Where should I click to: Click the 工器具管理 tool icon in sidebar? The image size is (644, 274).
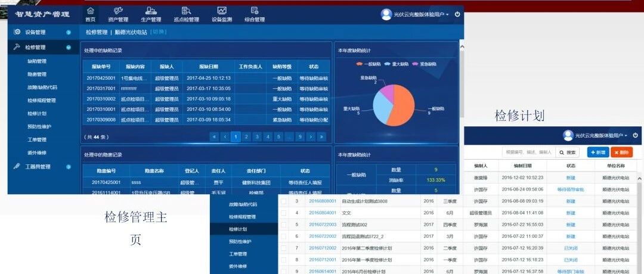coord(17,167)
